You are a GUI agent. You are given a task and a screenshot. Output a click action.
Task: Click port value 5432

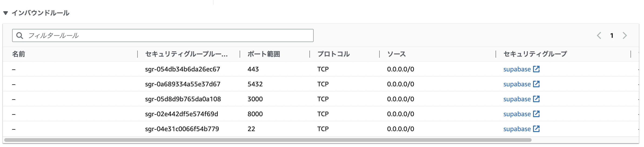point(255,84)
